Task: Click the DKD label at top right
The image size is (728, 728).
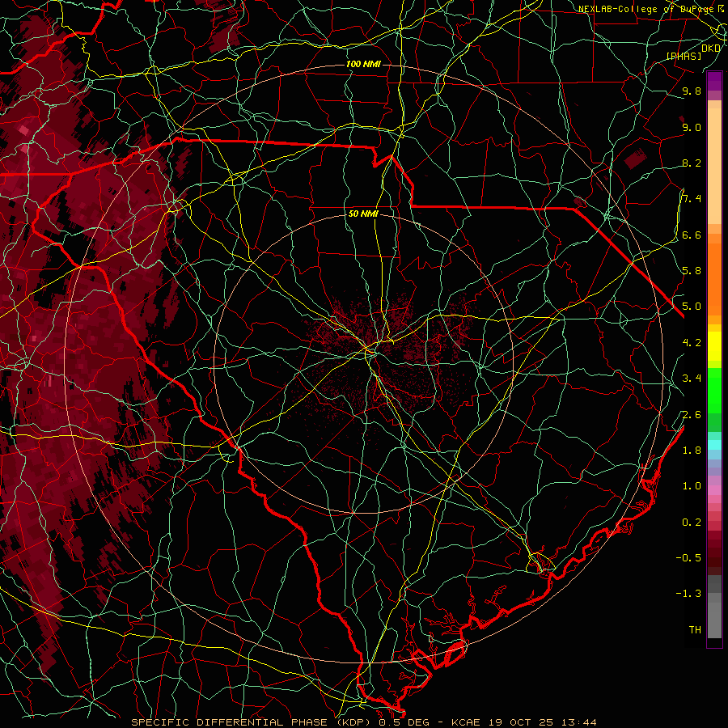Action: [x=711, y=48]
